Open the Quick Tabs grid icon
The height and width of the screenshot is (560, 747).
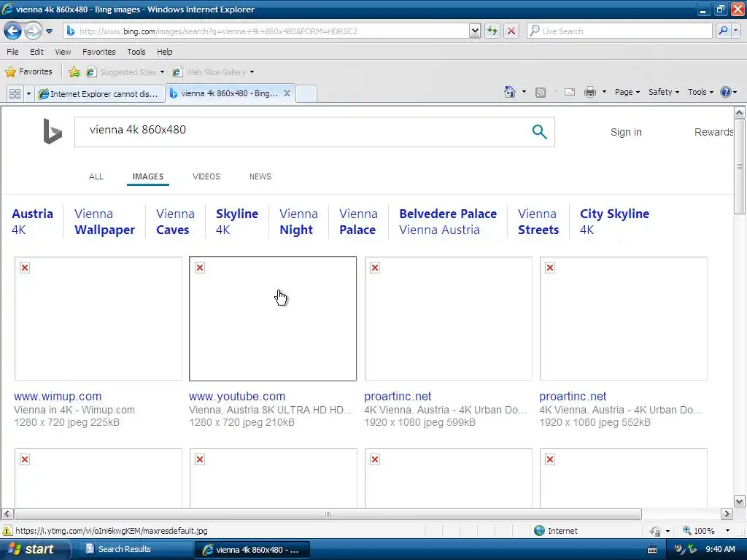(x=15, y=93)
